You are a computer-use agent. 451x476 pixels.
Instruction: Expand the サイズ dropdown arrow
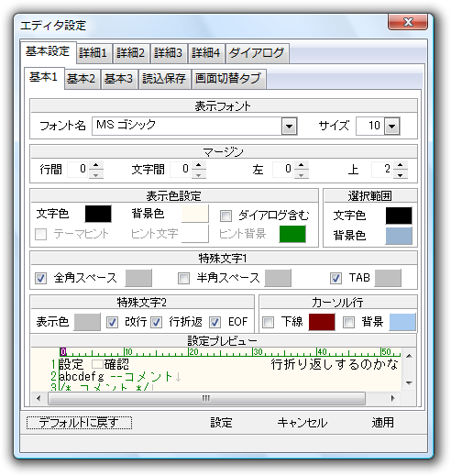click(392, 126)
